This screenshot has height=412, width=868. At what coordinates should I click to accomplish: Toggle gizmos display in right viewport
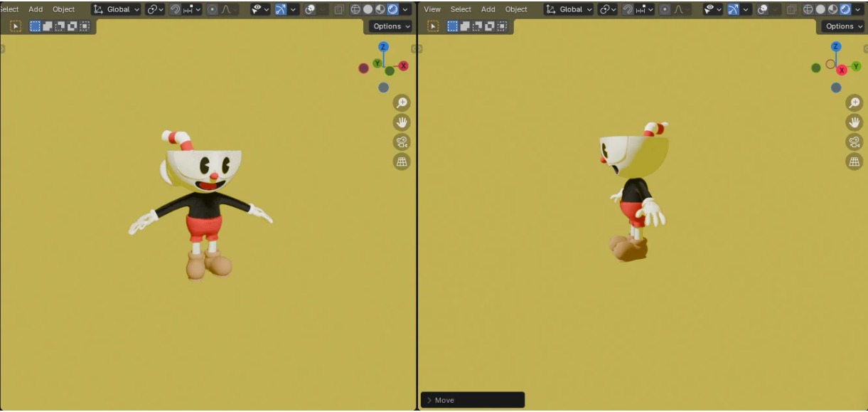[x=733, y=9]
